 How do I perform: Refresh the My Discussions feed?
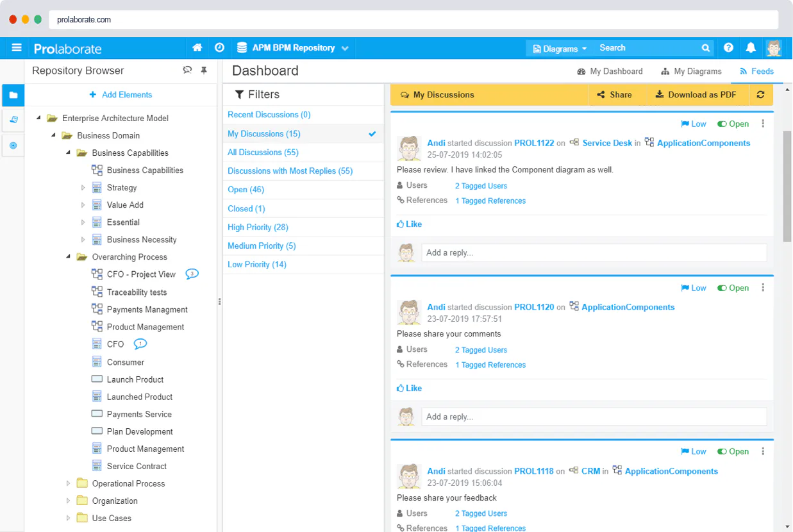point(760,95)
